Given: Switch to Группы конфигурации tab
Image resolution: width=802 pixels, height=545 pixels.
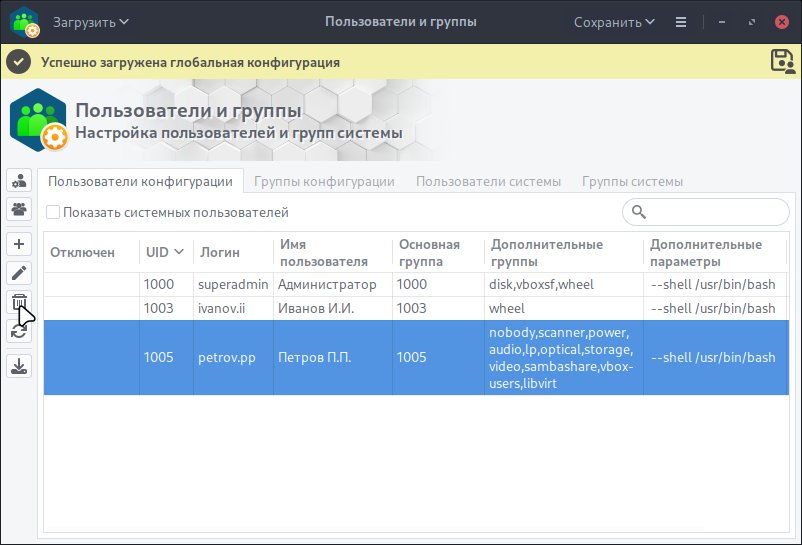Looking at the screenshot, I should (x=324, y=181).
